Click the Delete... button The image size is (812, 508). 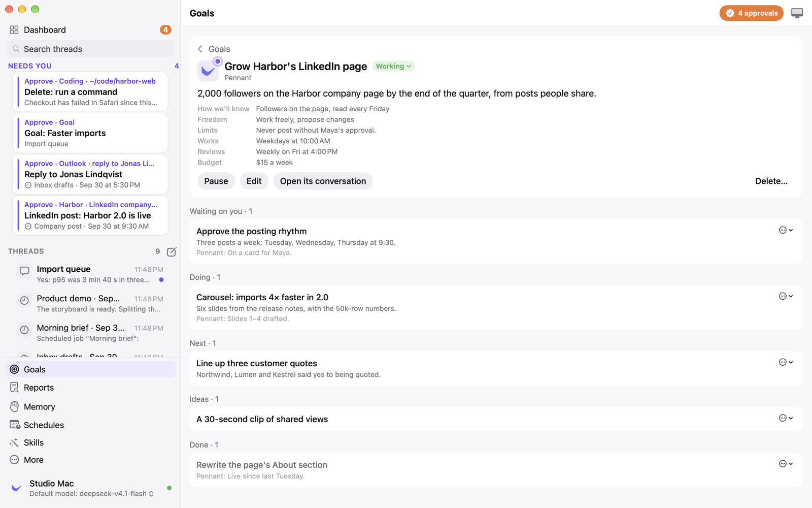click(x=771, y=181)
